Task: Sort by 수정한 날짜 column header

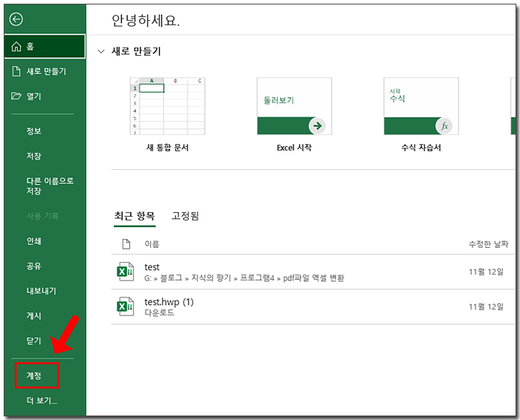Action: coord(488,244)
